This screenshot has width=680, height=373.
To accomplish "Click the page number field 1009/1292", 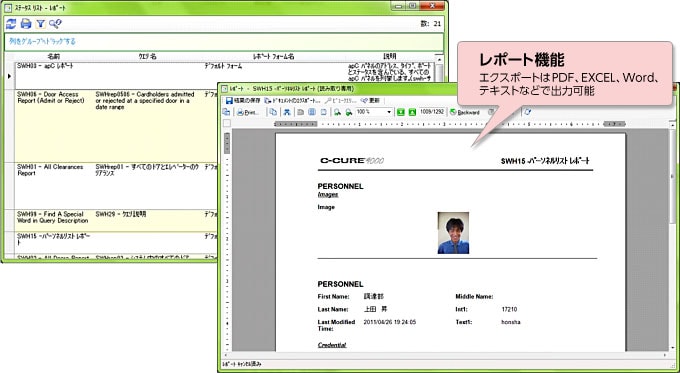I will pyautogui.click(x=432, y=112).
